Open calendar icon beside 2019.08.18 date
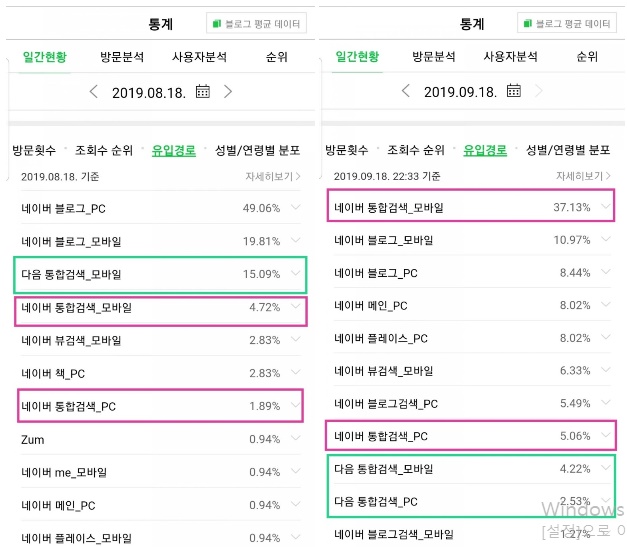 click(203, 92)
